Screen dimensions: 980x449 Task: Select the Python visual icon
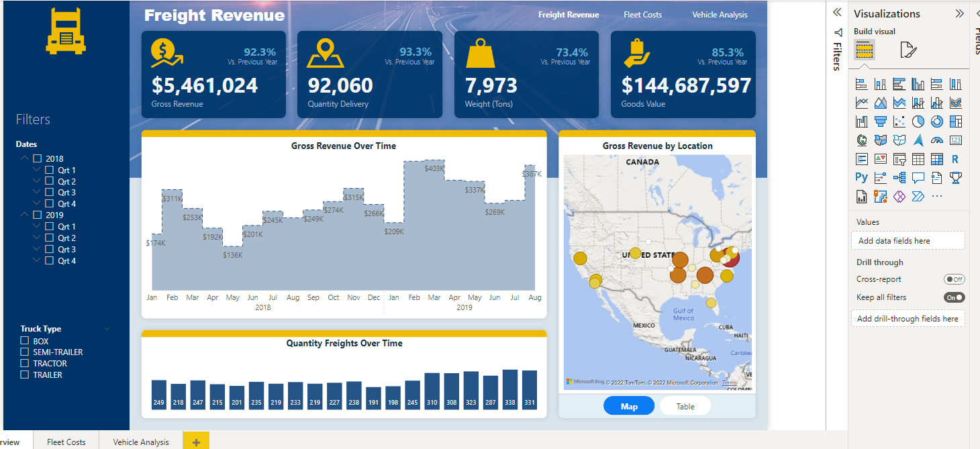[861, 177]
